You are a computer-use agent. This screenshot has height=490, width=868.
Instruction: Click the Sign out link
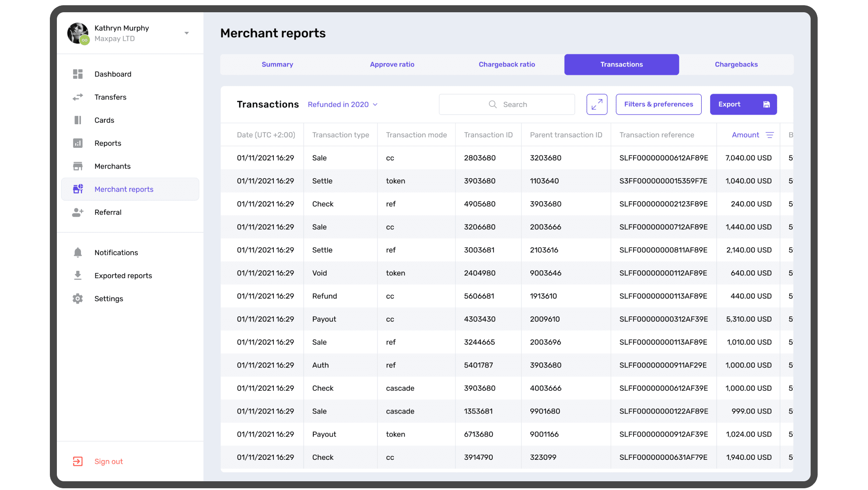pos(108,461)
